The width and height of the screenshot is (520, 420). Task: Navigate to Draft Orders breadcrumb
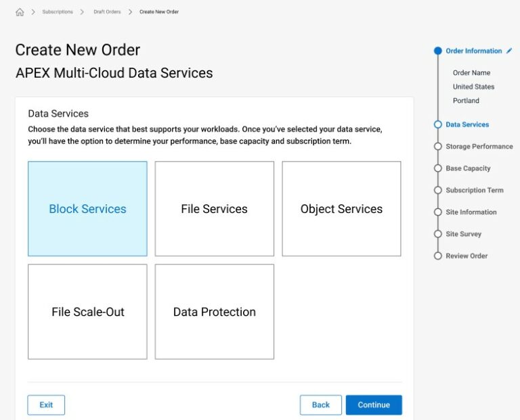[x=107, y=12]
